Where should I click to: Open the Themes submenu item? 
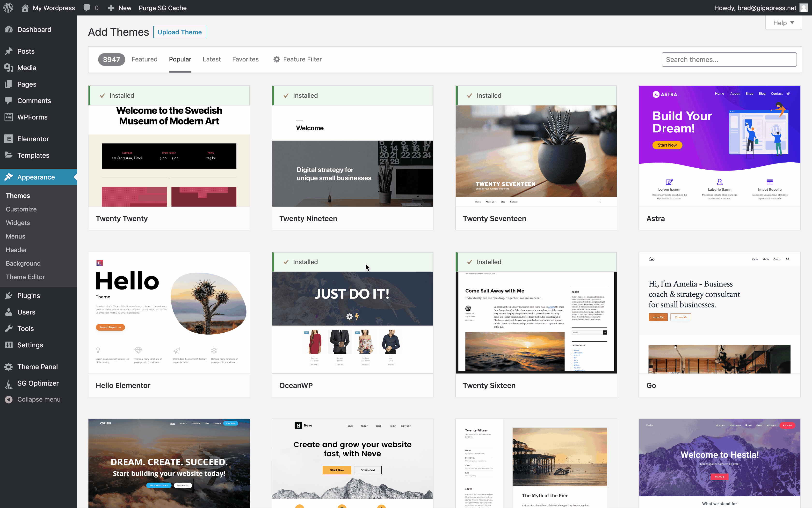(18, 195)
